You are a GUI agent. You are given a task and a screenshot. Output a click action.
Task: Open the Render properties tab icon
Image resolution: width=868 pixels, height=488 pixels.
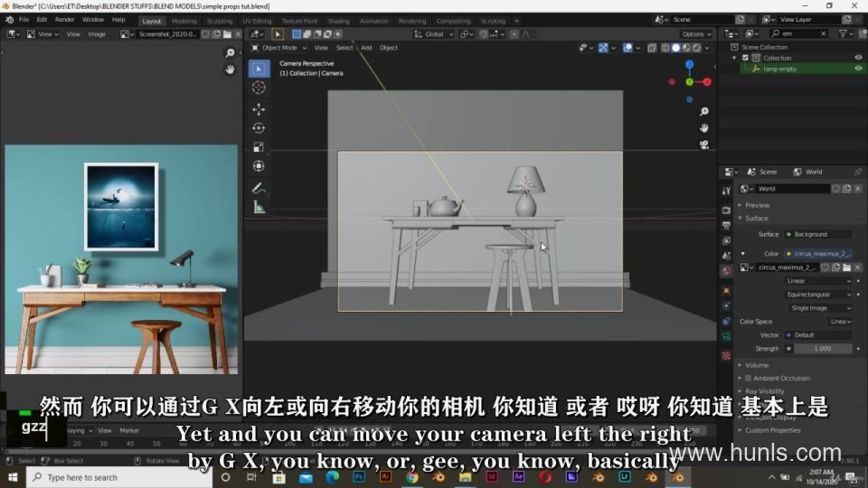pyautogui.click(x=726, y=211)
